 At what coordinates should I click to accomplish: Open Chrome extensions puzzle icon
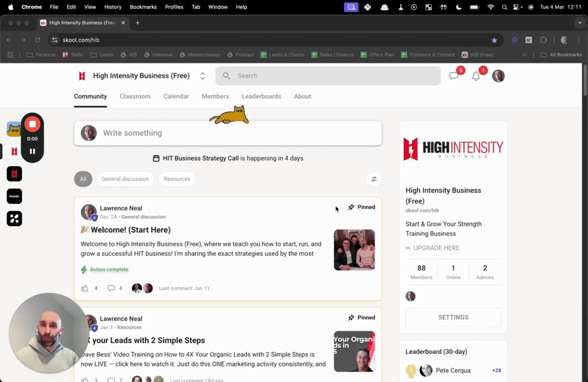543,40
